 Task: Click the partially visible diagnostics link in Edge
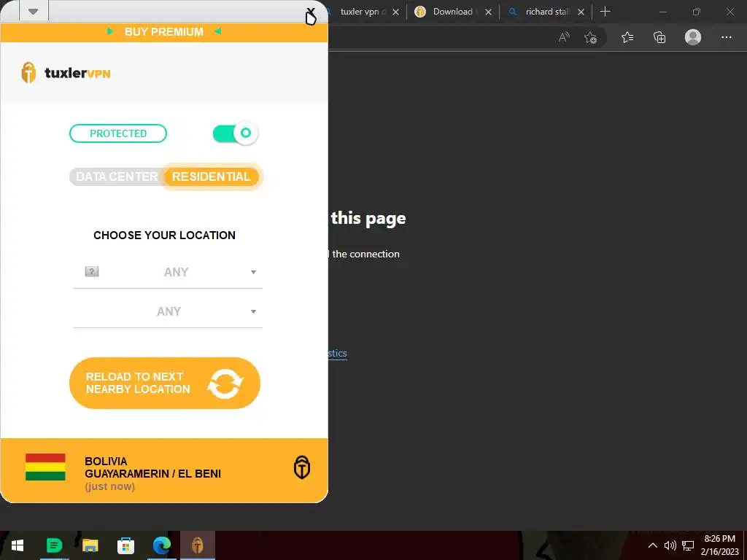click(338, 354)
